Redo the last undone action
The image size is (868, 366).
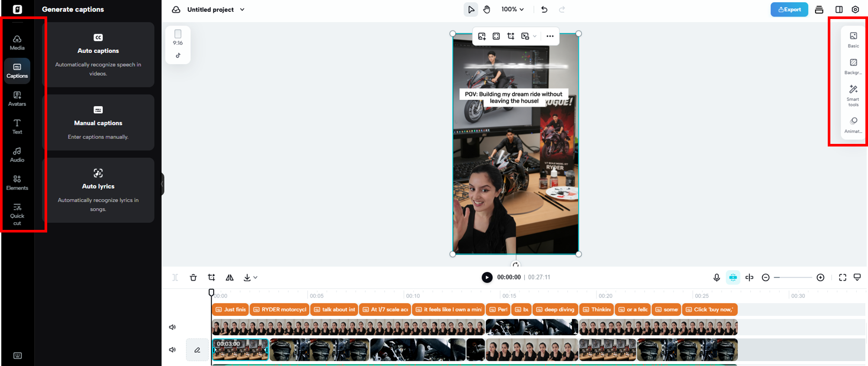562,10
